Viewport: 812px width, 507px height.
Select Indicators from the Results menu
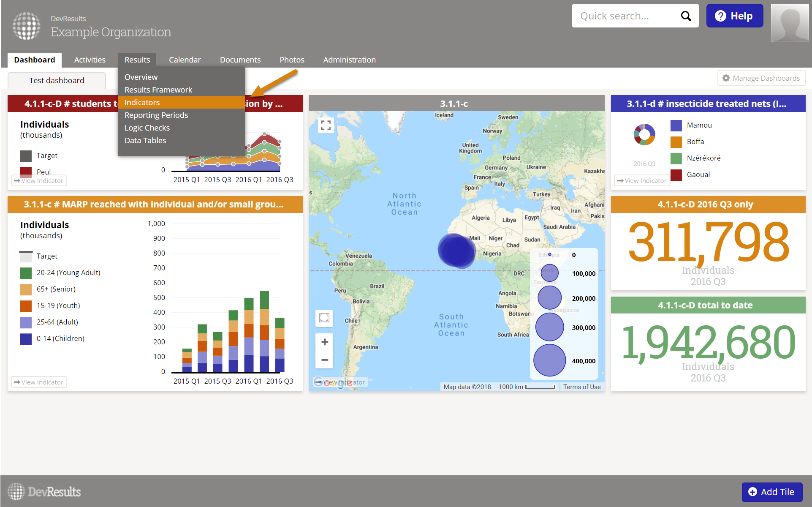(x=142, y=103)
